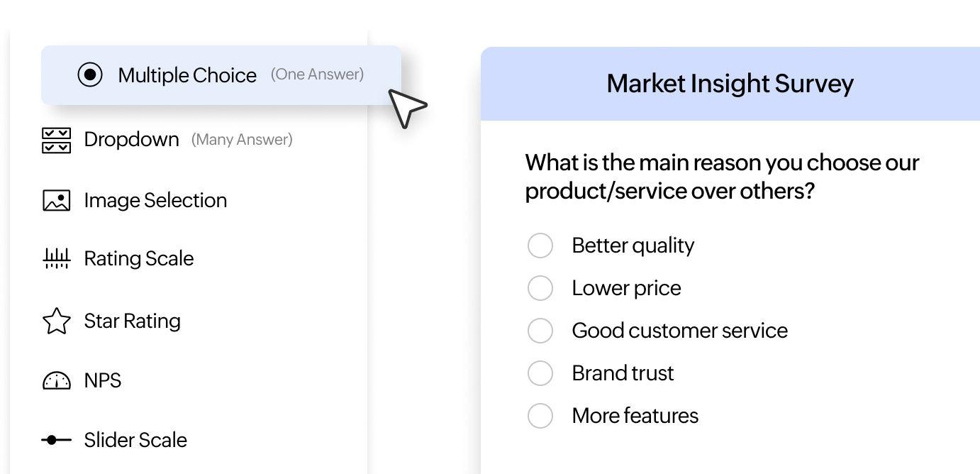This screenshot has width=980, height=474.
Task: Click the Rating Scale icon
Action: coord(57,259)
